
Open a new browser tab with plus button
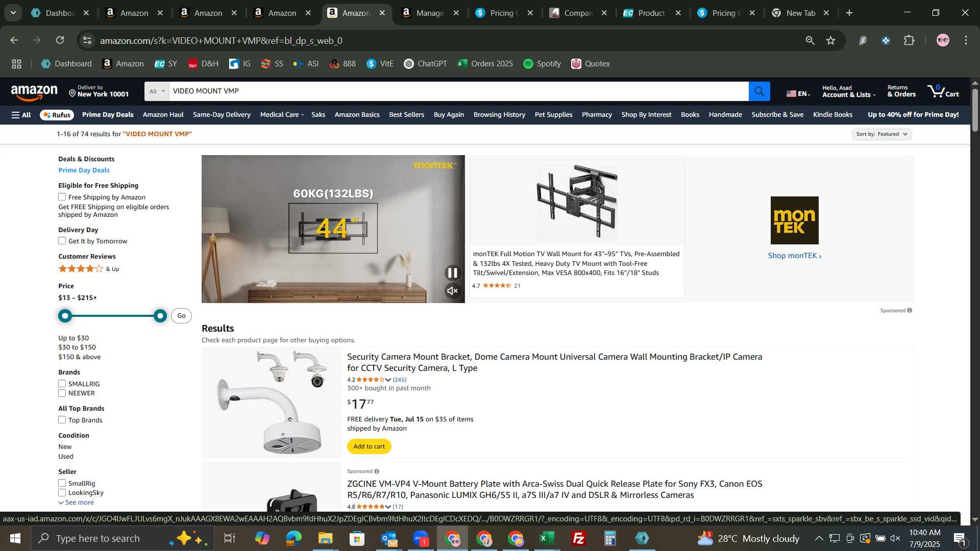click(x=849, y=13)
